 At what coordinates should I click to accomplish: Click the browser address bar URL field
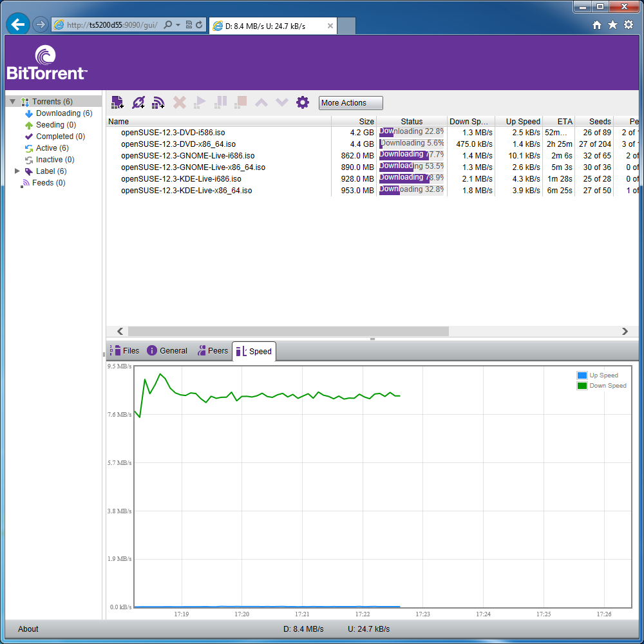tap(111, 25)
